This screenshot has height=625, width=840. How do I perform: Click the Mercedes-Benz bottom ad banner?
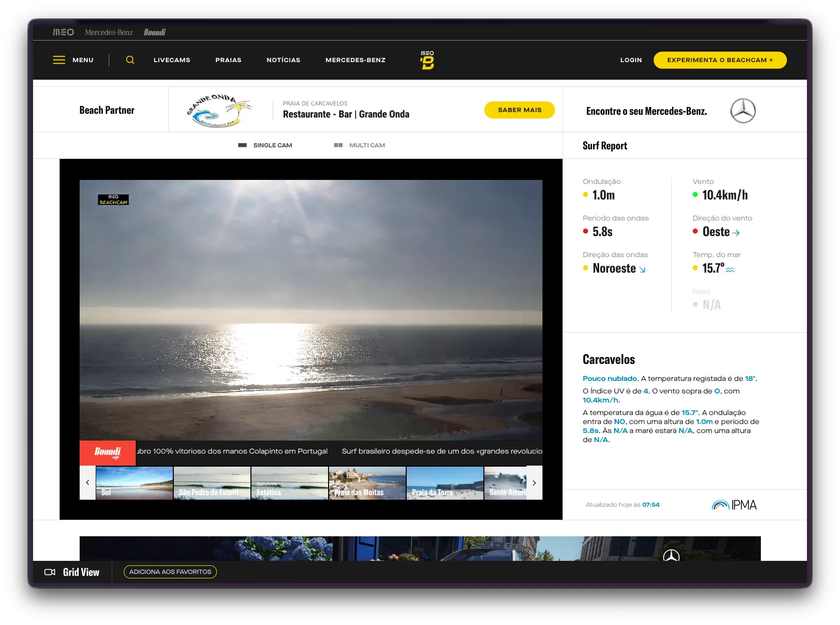[x=420, y=548]
